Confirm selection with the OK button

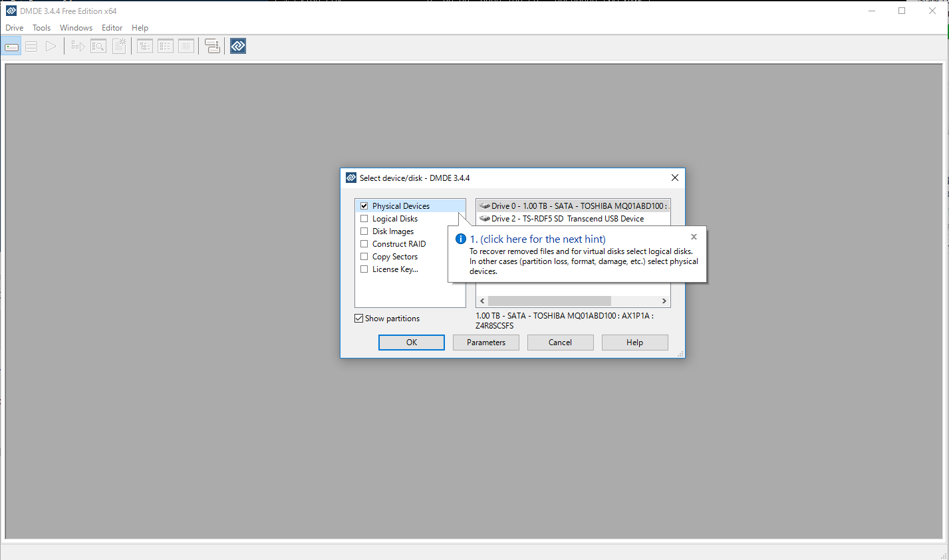pos(412,343)
